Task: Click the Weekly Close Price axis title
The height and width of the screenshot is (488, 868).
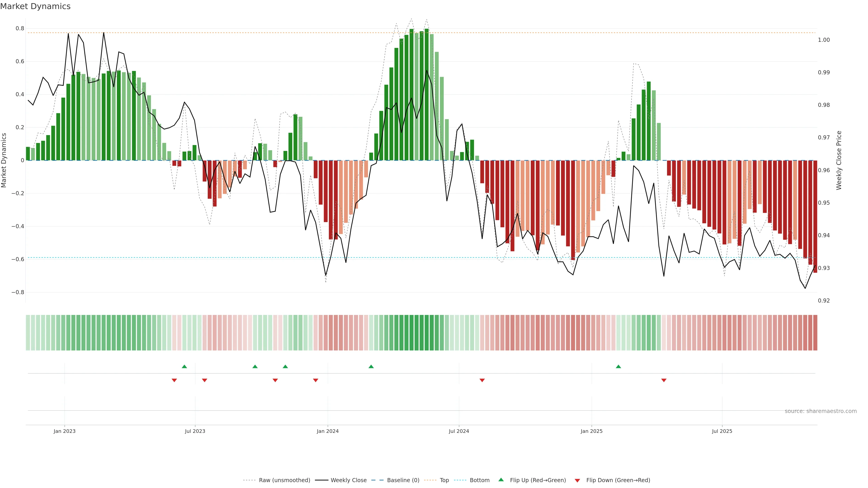Action: [x=839, y=160]
